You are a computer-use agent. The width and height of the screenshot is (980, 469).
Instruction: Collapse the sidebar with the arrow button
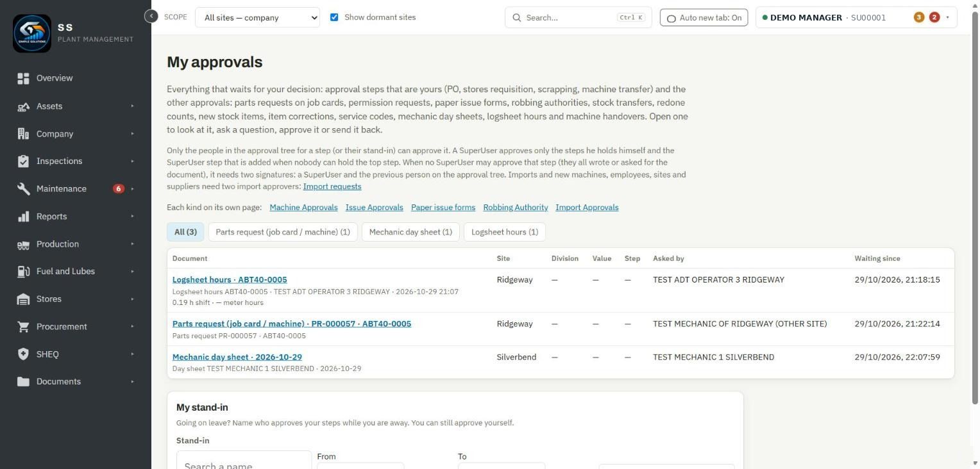tap(151, 16)
